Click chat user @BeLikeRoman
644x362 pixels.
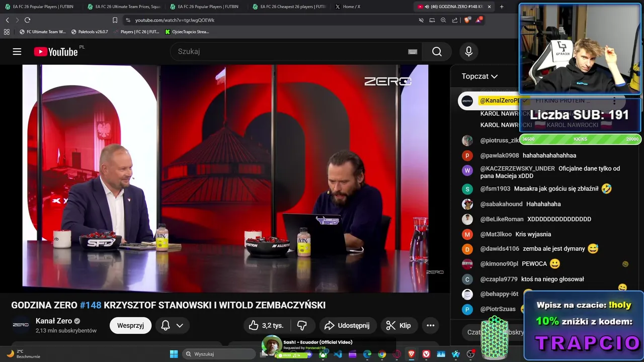tap(502, 219)
